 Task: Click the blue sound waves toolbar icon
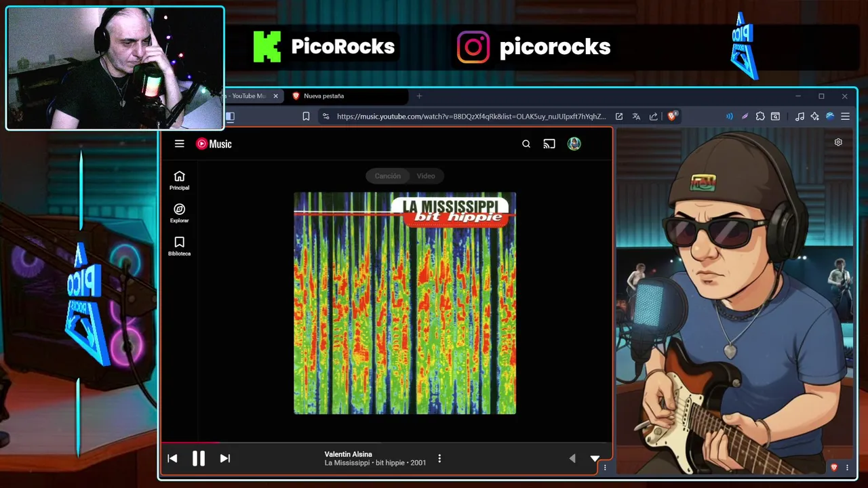730,117
